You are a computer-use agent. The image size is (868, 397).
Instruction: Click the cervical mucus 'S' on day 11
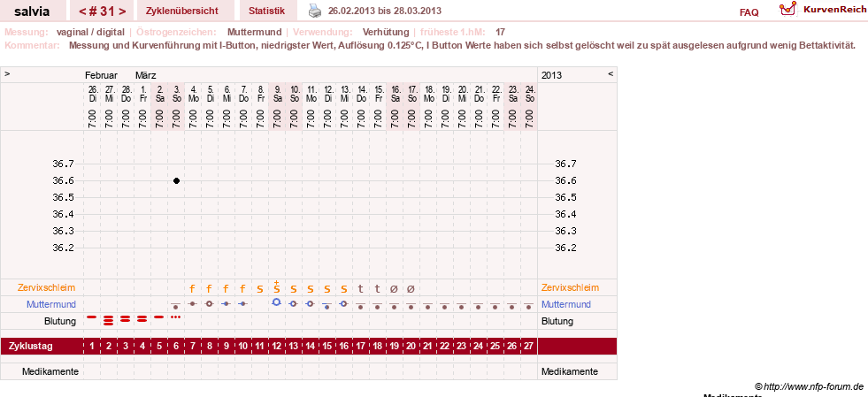[x=259, y=288]
